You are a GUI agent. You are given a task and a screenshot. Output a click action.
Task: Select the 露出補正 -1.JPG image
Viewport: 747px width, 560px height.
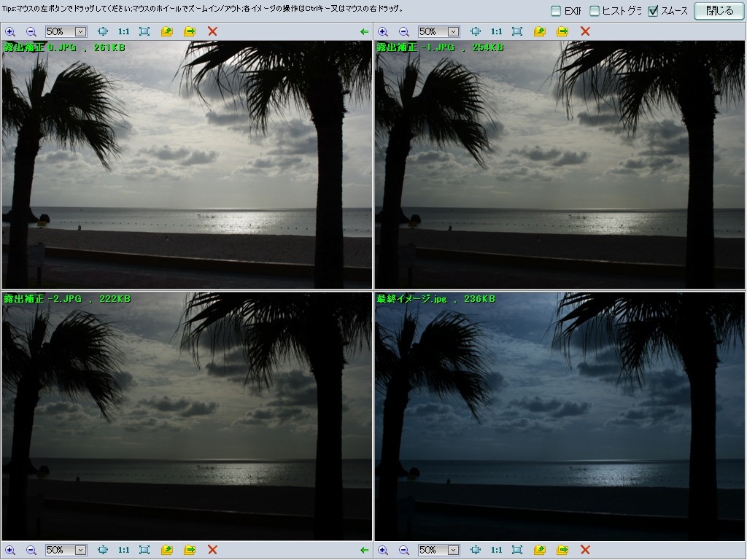point(560,164)
